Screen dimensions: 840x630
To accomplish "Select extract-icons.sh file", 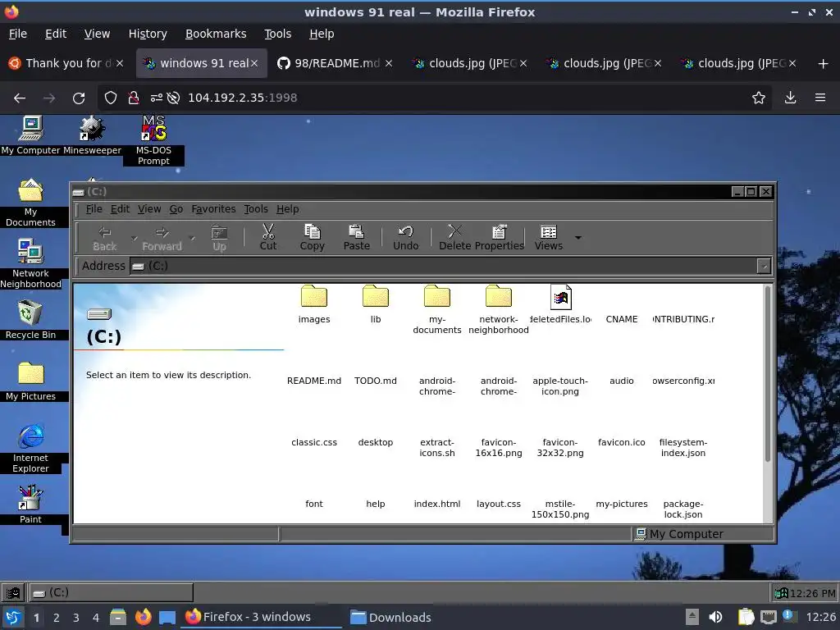I will click(x=437, y=448).
